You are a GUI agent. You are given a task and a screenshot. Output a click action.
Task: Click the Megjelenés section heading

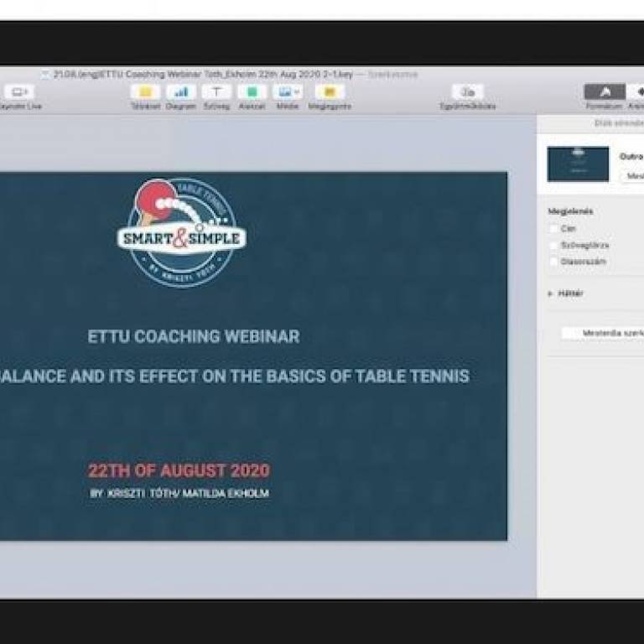pos(570,211)
